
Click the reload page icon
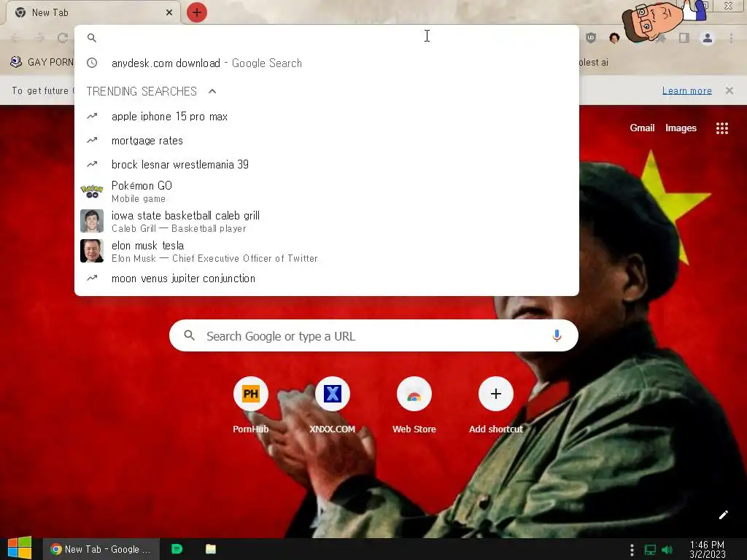63,38
